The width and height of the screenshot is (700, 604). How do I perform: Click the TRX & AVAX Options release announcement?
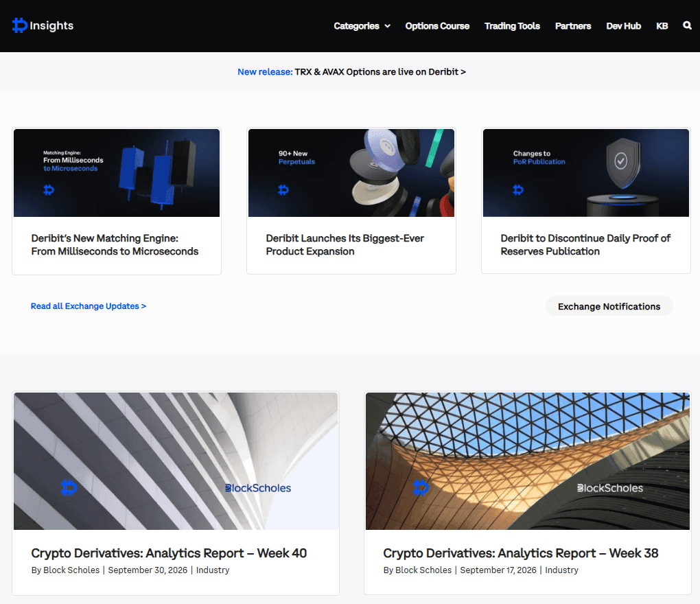coord(351,72)
